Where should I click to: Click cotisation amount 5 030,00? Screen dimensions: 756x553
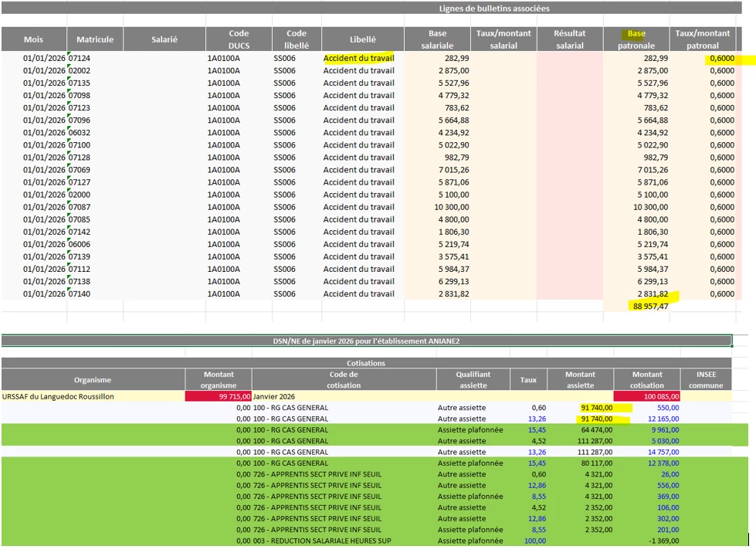666,441
